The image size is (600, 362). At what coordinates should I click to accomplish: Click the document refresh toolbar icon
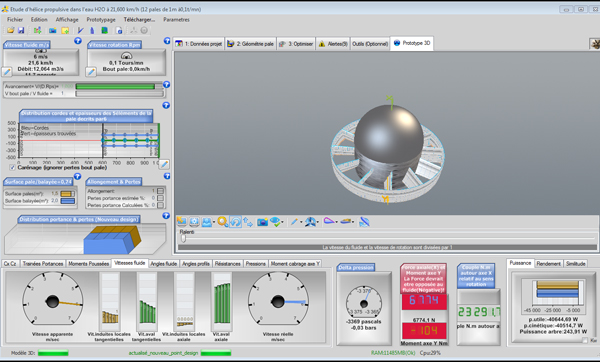pyautogui.click(x=119, y=30)
